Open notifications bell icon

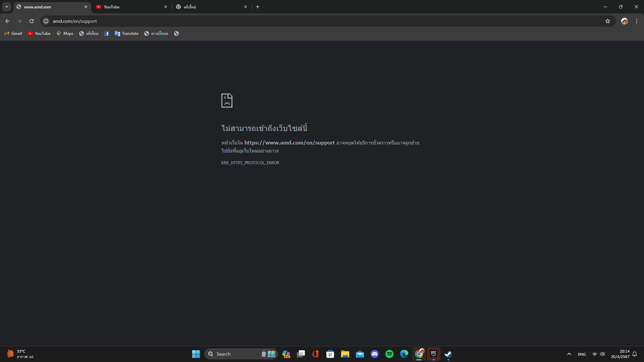click(635, 354)
